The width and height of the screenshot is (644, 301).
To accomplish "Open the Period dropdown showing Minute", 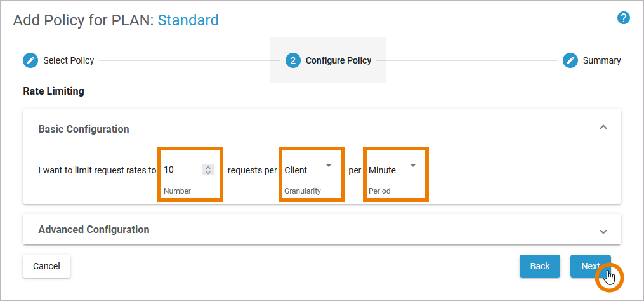I will [393, 170].
